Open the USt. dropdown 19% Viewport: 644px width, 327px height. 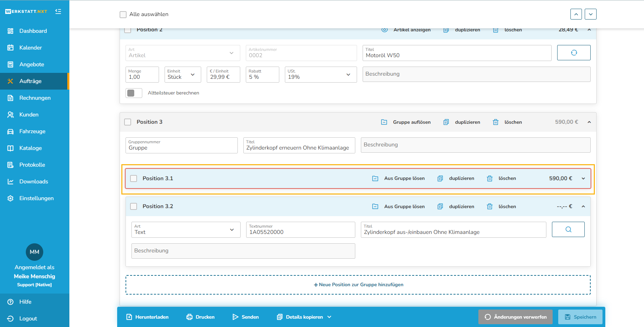(x=321, y=75)
